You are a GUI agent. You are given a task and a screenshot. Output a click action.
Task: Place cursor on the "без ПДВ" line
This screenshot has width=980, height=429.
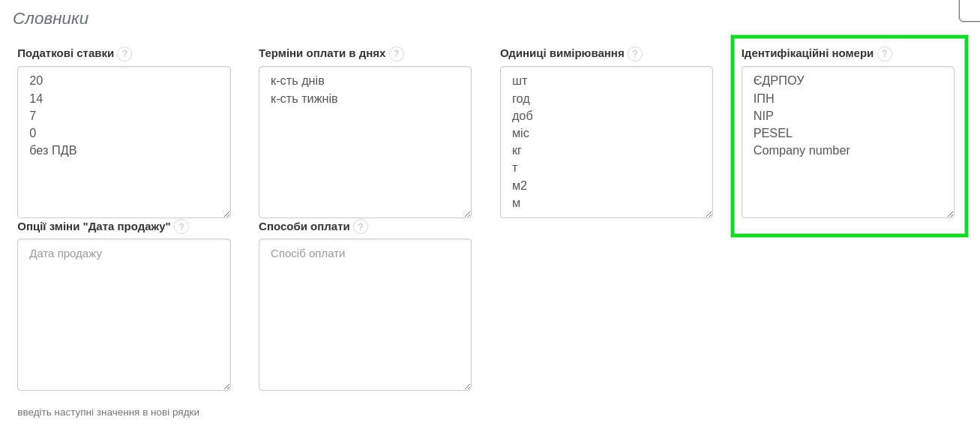point(53,151)
